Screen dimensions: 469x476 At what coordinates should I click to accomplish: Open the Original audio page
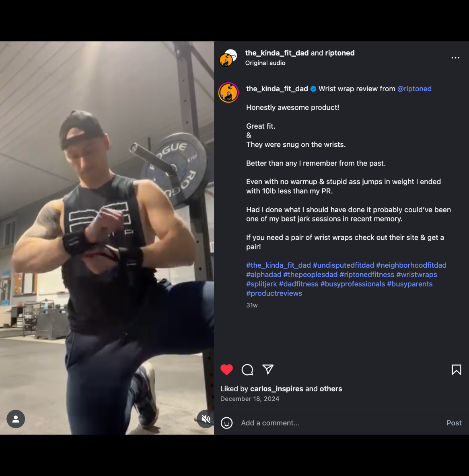tap(265, 63)
